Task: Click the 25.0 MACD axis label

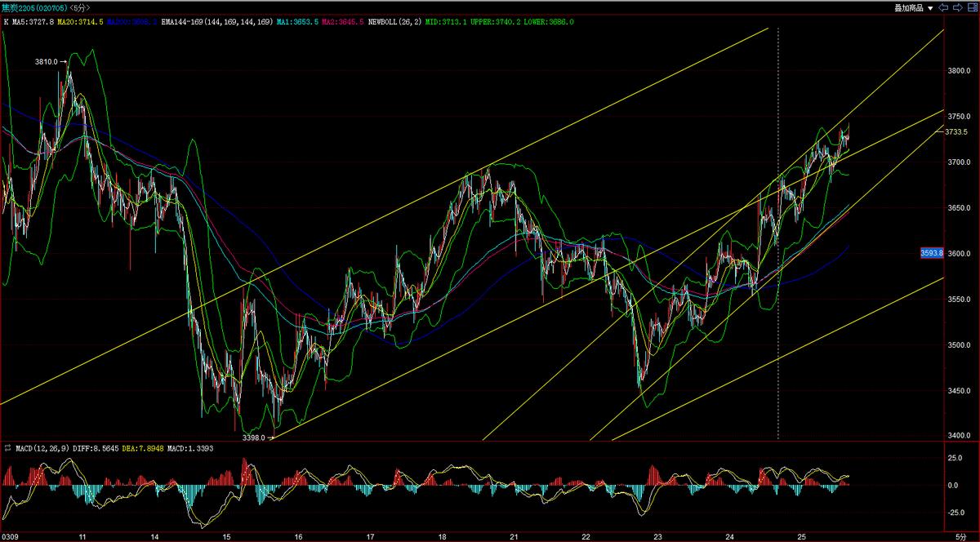Action: 954,458
